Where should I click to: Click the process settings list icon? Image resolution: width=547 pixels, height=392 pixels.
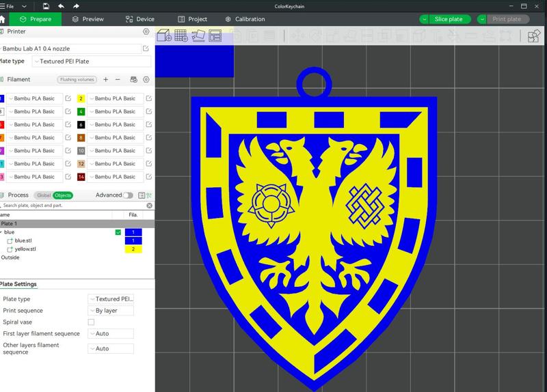point(142,195)
